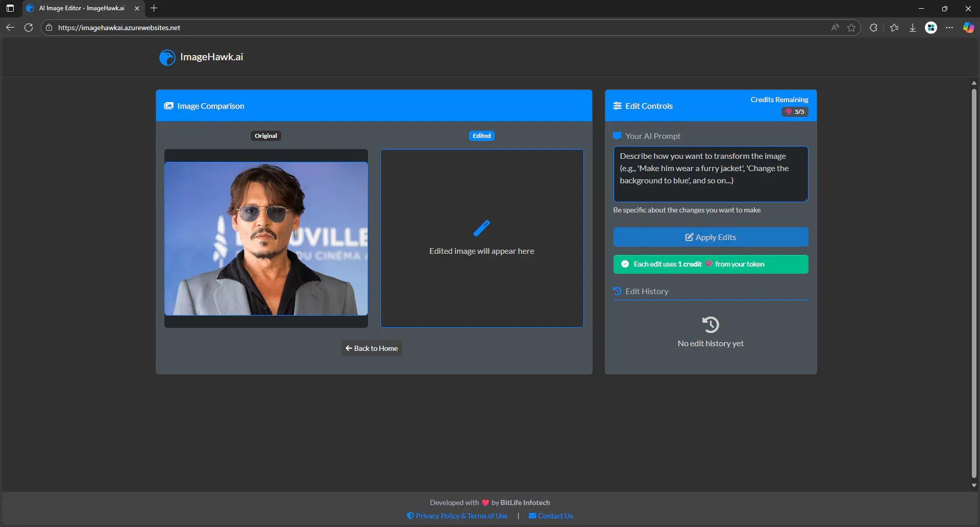The image size is (980, 527).
Task: Click the page scrollbar down arrow
Action: tap(974, 486)
